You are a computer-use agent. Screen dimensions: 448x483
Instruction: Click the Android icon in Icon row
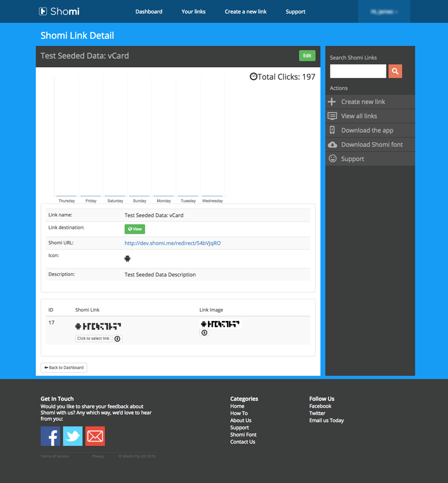click(x=127, y=258)
